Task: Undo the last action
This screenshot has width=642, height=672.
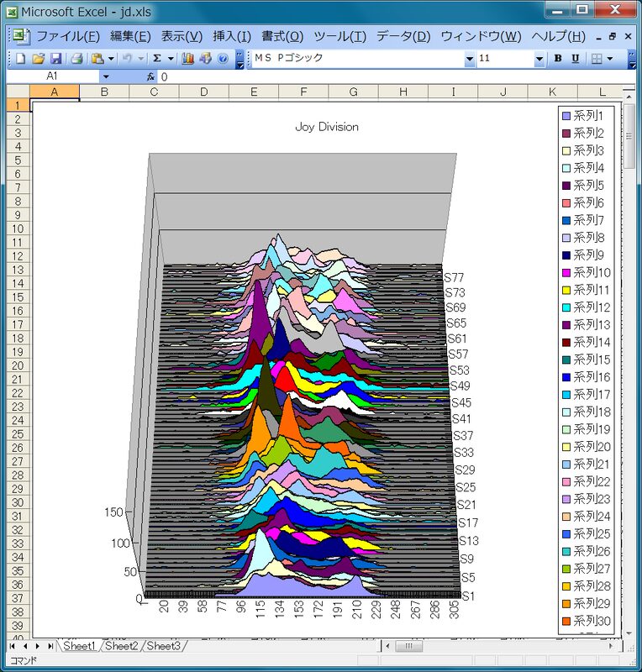Action: [128, 58]
